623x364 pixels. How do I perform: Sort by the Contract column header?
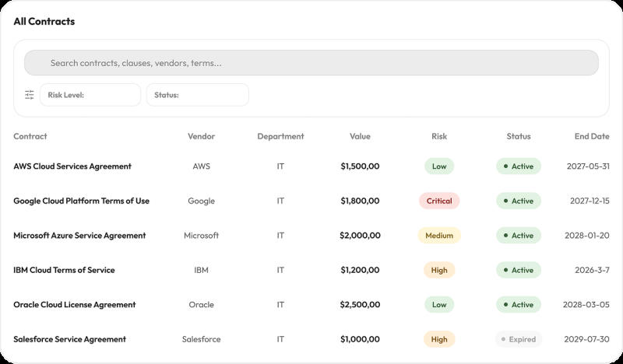(30, 136)
